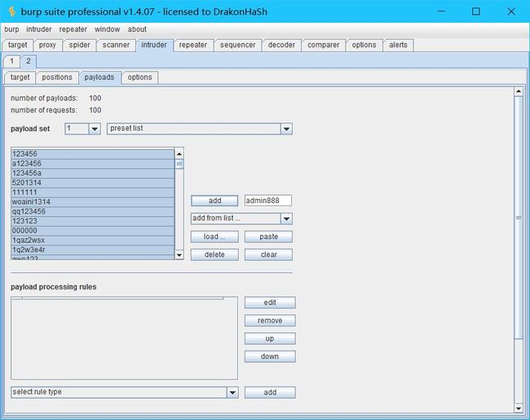Click payload list scroll up arrow
This screenshot has width=530, height=420.
(179, 154)
